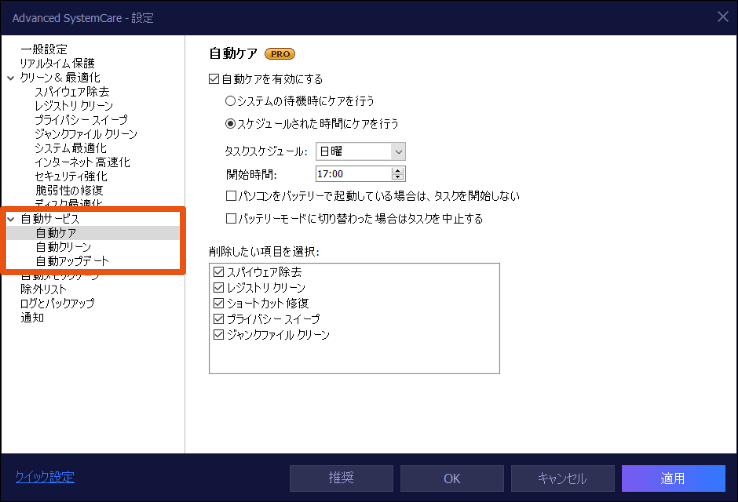The width and height of the screenshot is (738, 502).
Task: Select レジストリ クリーン in the sidebar tree
Action: [74, 105]
